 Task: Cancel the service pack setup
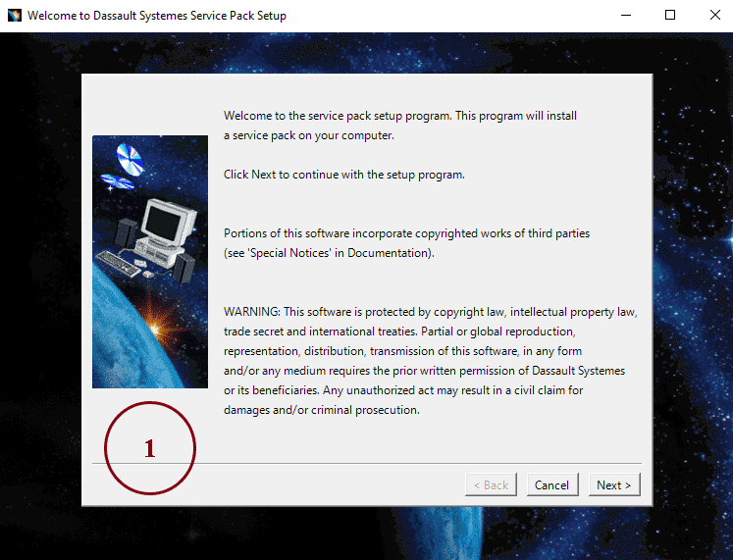tap(552, 484)
